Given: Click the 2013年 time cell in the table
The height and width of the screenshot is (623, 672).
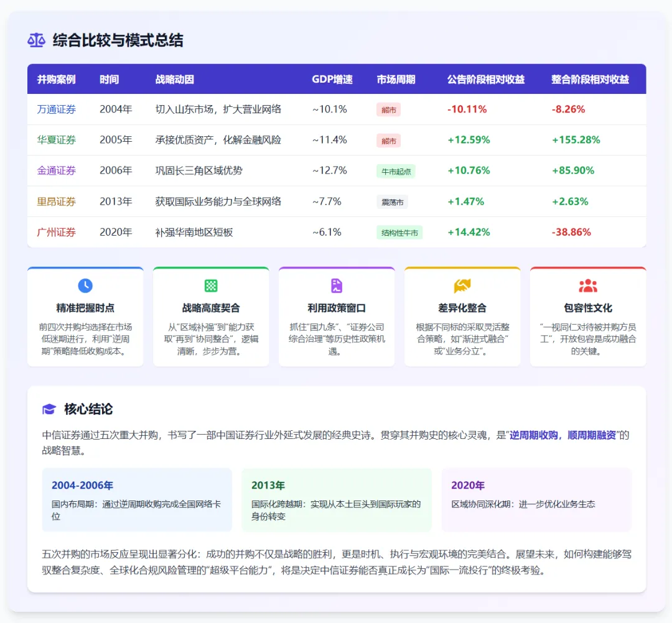Looking at the screenshot, I should (x=116, y=201).
